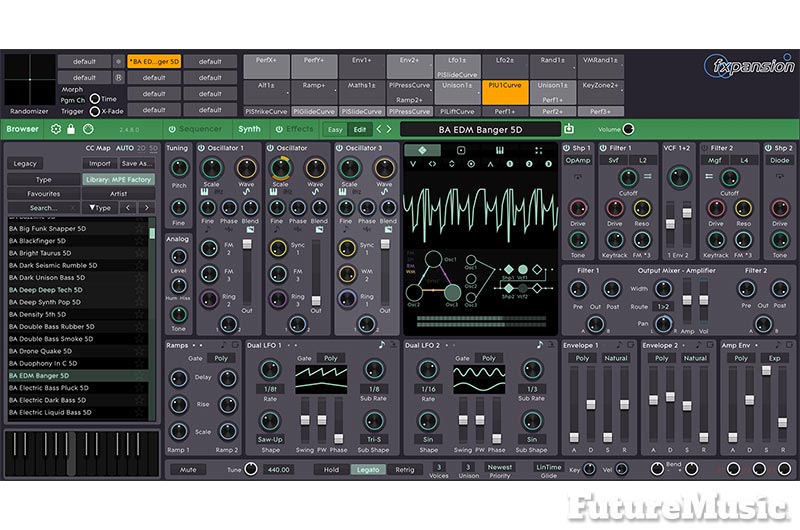Go to next preset with right arrow

click(x=389, y=129)
